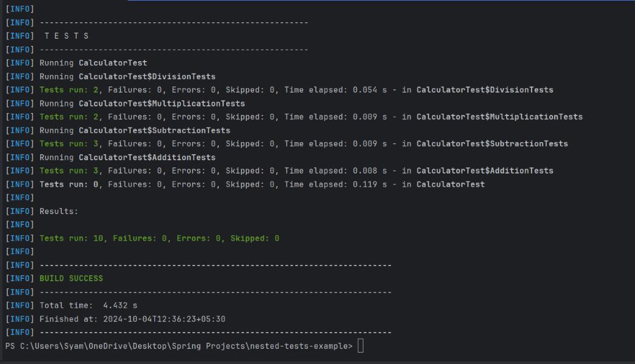
Task: Click CalculatorTest$MultiplicationTests at end of results line
Action: (500, 117)
